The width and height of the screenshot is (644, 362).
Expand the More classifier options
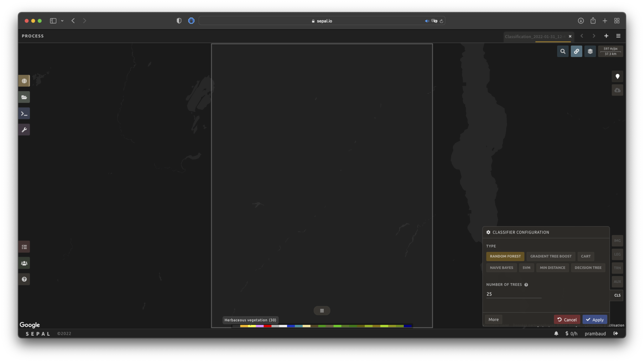[493, 320]
